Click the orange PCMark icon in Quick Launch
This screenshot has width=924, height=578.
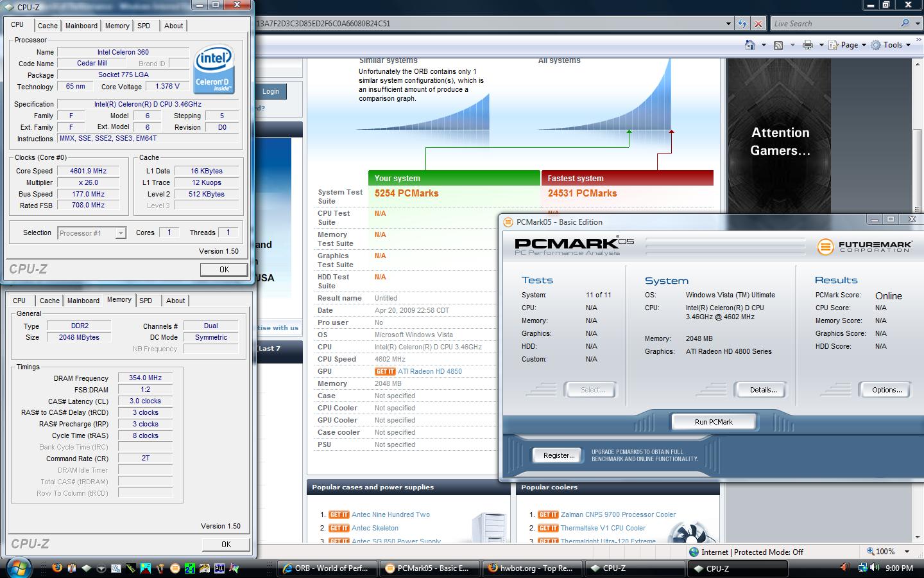(175, 568)
